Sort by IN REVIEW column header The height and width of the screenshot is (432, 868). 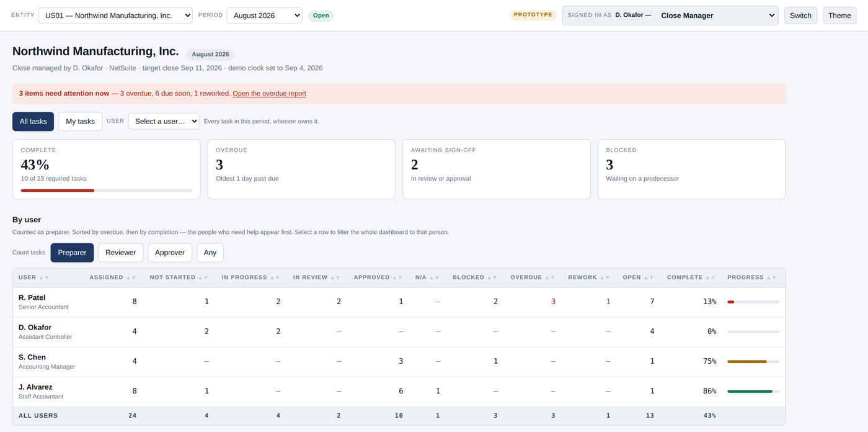[317, 277]
